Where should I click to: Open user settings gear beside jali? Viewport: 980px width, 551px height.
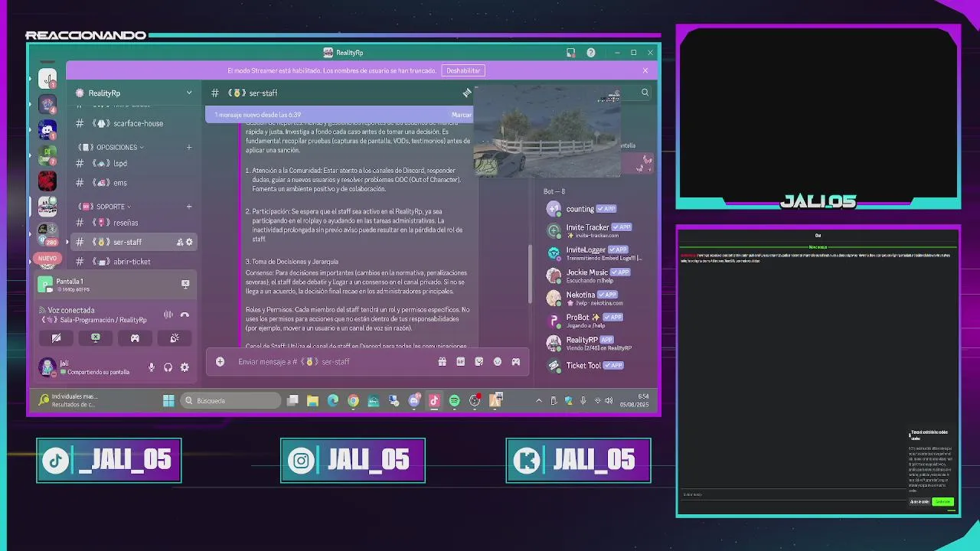(x=185, y=367)
